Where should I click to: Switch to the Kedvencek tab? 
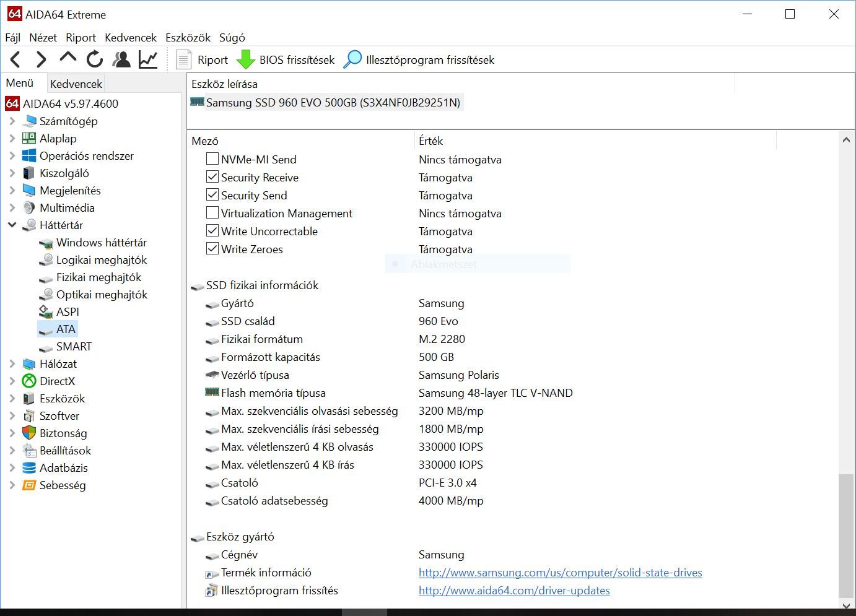pyautogui.click(x=76, y=84)
